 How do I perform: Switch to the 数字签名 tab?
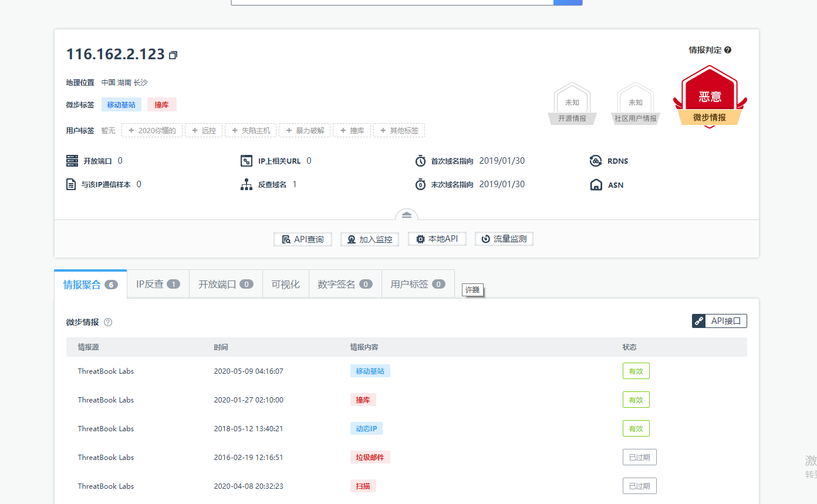point(345,285)
